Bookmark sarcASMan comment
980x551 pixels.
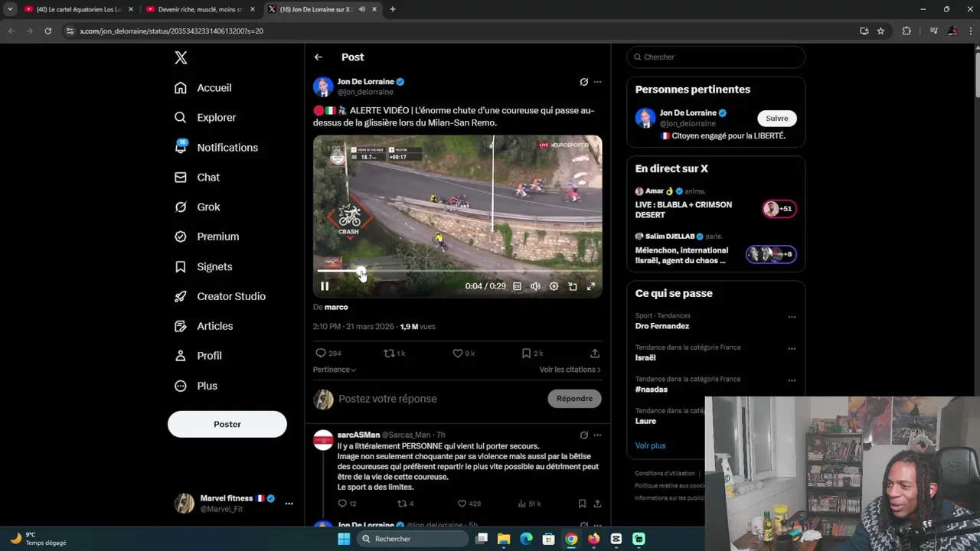click(582, 504)
